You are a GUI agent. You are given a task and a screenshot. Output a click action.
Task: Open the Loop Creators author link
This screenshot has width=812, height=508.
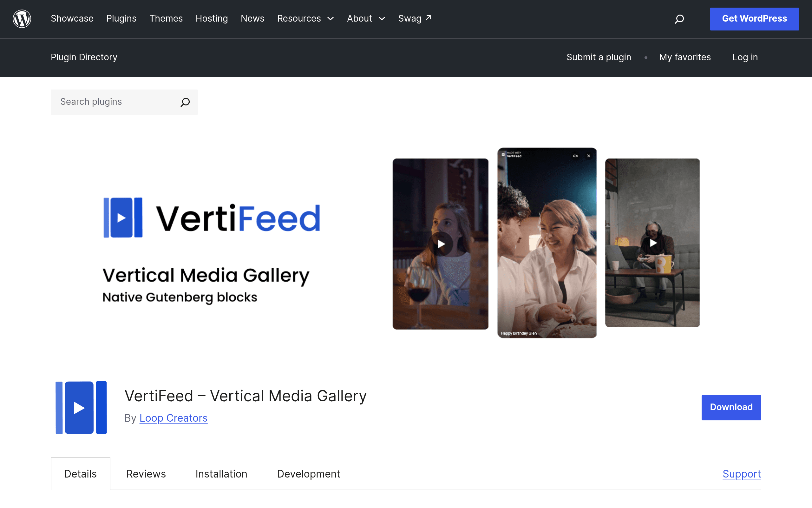[174, 418]
